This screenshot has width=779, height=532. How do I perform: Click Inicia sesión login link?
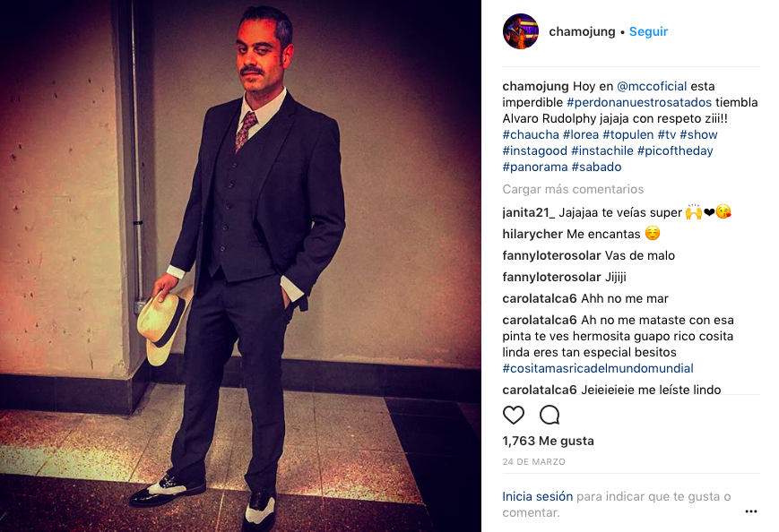pyautogui.click(x=538, y=496)
